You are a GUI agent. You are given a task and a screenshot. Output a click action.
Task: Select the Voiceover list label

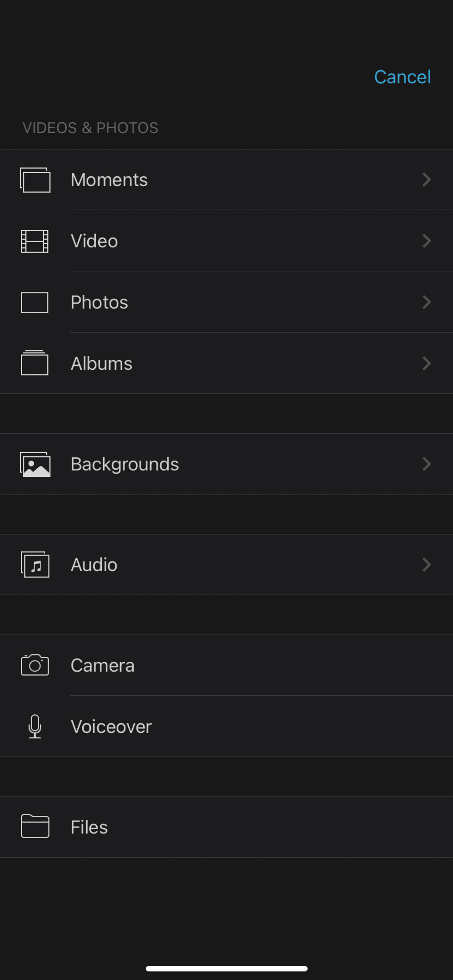pyautogui.click(x=111, y=727)
